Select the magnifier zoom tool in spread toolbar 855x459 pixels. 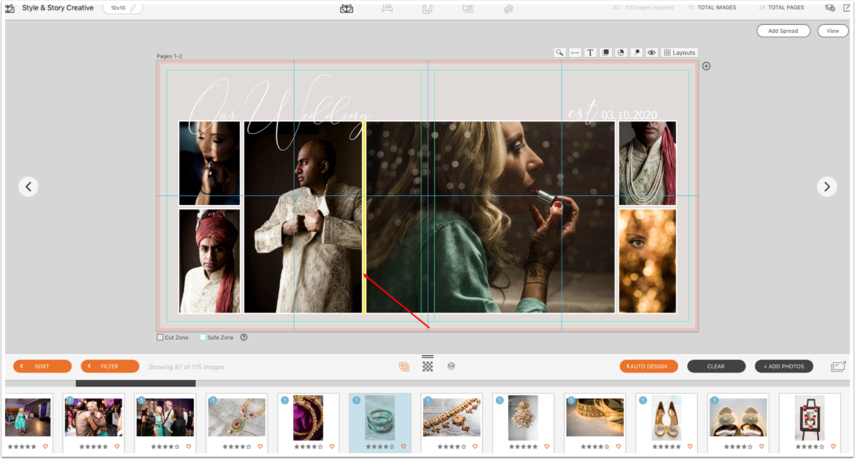559,53
